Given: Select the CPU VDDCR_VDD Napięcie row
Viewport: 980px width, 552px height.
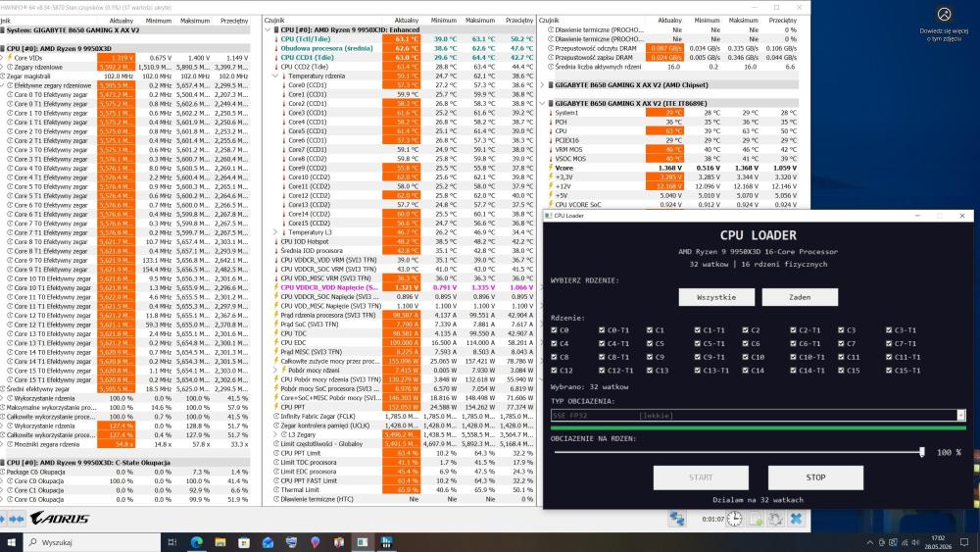Looking at the screenshot, I should [x=400, y=287].
